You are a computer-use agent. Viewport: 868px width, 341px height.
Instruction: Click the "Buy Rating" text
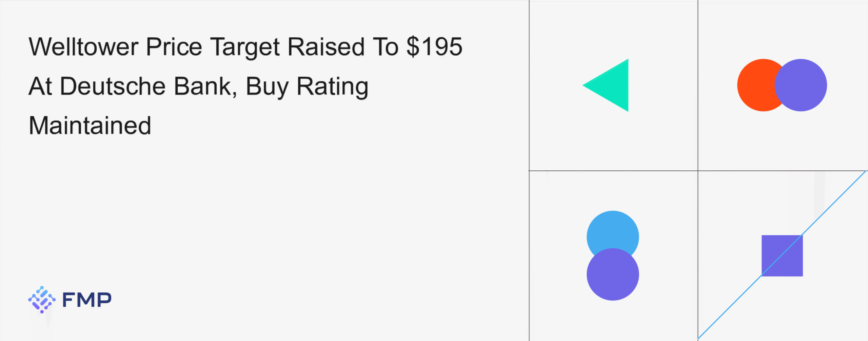(307, 87)
